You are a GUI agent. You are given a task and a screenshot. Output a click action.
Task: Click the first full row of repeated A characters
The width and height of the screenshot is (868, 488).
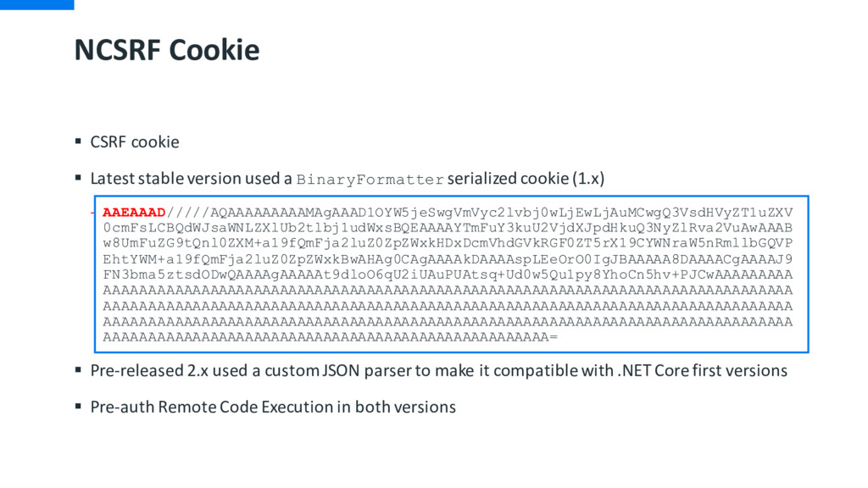448,290
